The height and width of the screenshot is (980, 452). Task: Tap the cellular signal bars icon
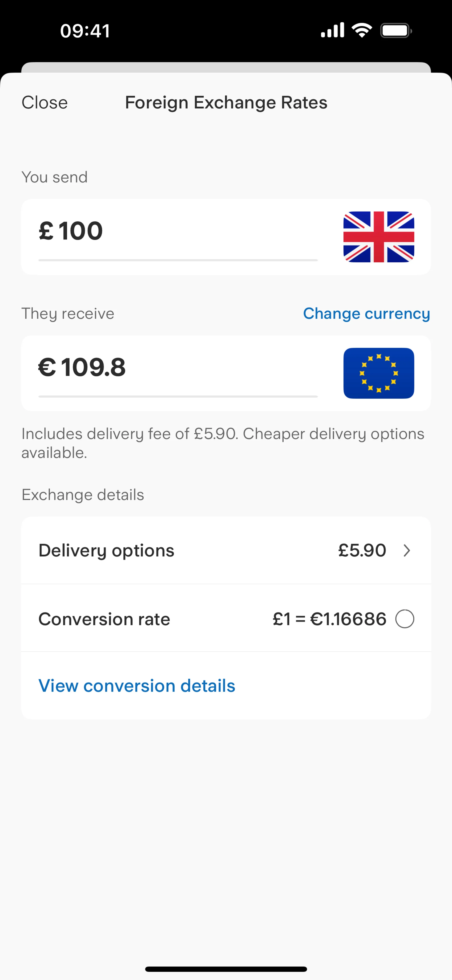pyautogui.click(x=332, y=30)
